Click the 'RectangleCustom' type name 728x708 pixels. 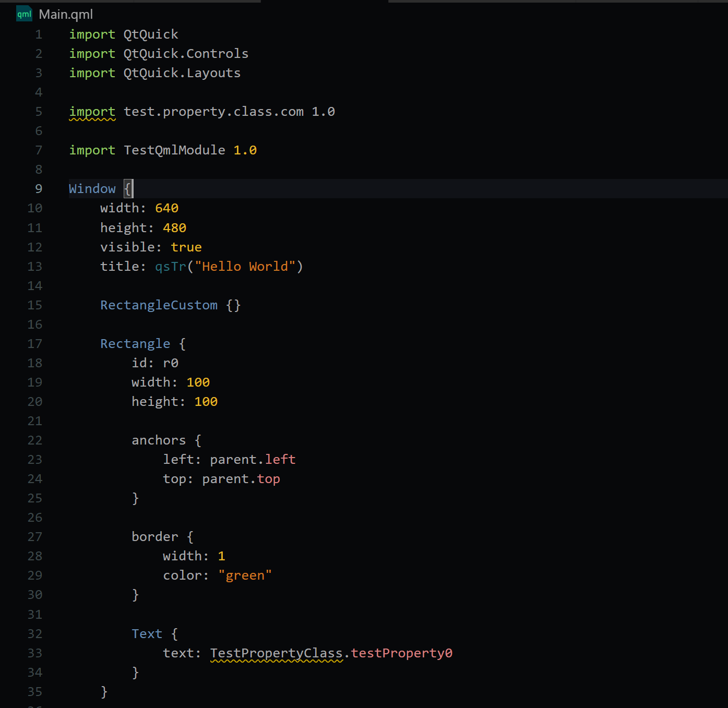(159, 305)
